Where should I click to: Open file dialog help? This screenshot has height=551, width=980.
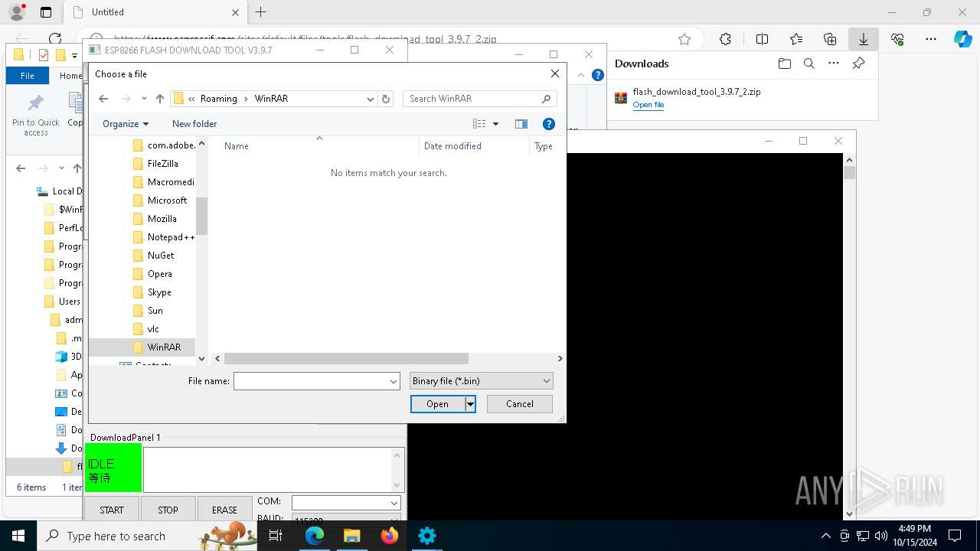pyautogui.click(x=548, y=124)
